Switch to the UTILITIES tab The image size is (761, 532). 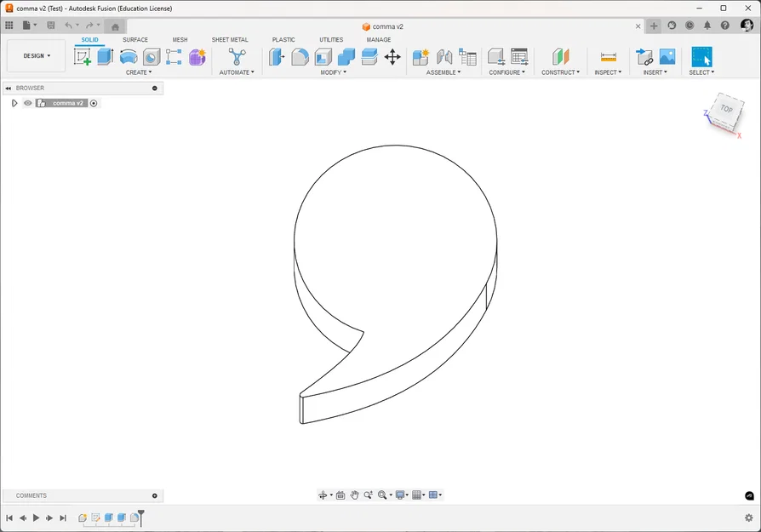(x=331, y=40)
